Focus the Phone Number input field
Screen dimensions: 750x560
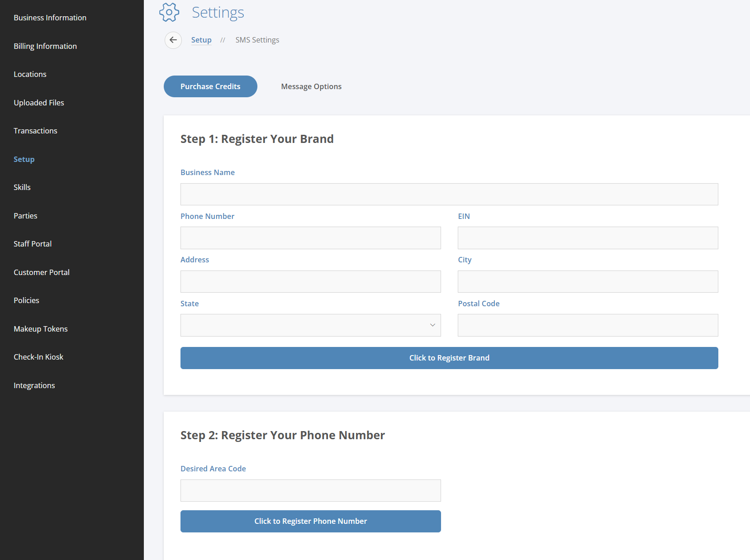311,238
